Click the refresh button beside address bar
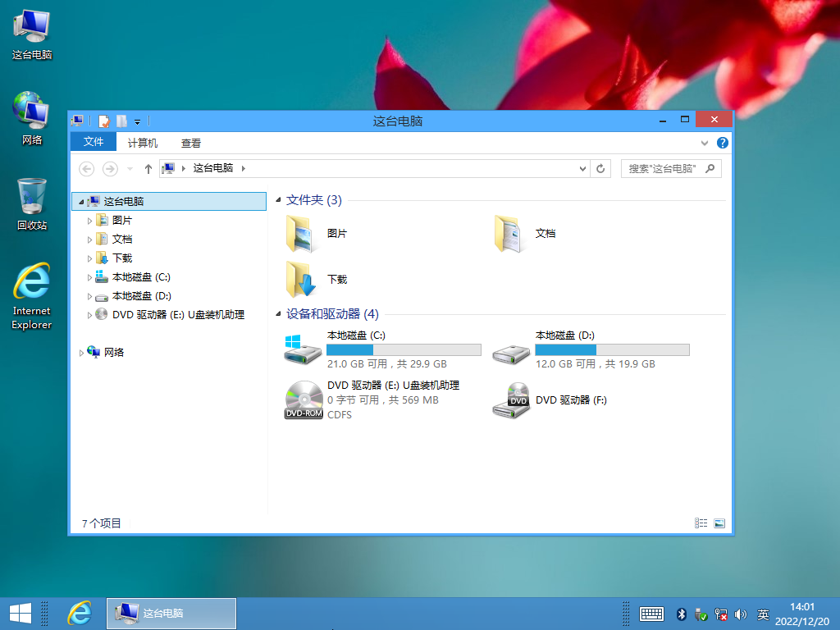Viewport: 840px width, 630px height. coord(601,168)
